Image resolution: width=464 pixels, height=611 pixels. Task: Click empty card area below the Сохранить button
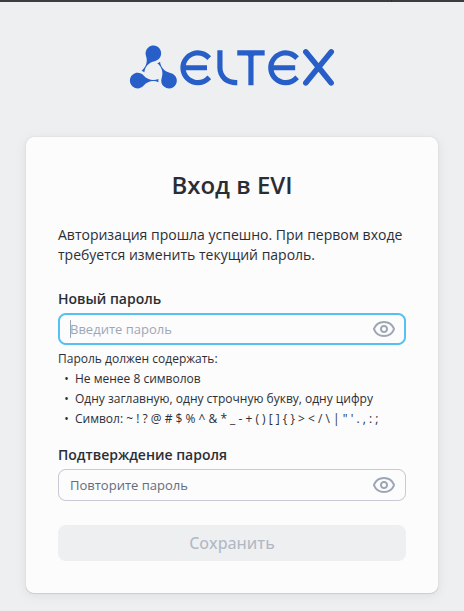pos(232,577)
